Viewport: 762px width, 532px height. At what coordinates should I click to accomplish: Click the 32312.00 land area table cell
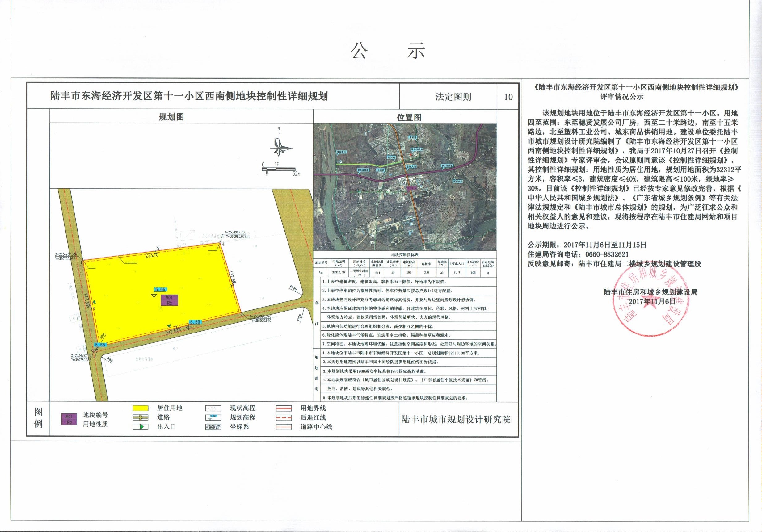point(339,272)
